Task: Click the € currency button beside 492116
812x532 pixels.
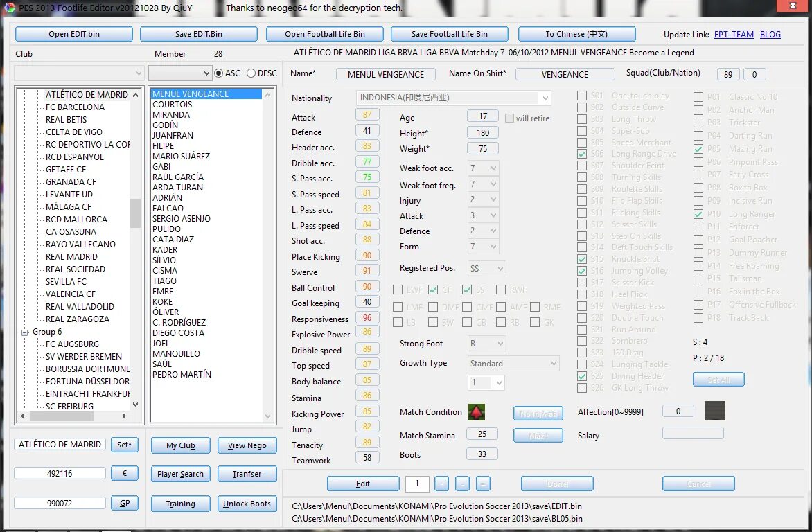Action: pyautogui.click(x=125, y=474)
